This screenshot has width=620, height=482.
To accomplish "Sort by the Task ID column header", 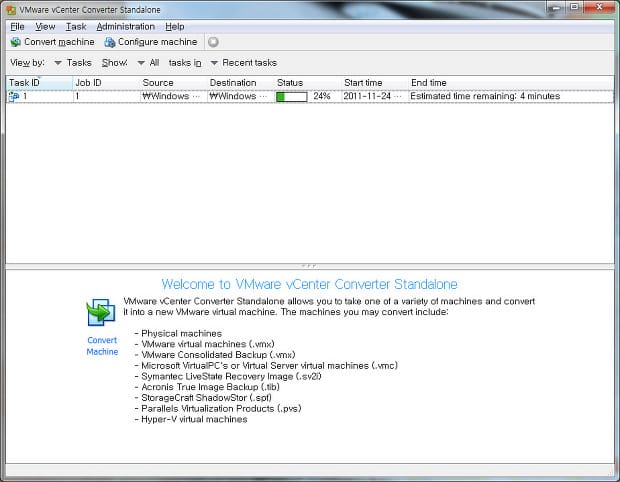I will click(39, 83).
